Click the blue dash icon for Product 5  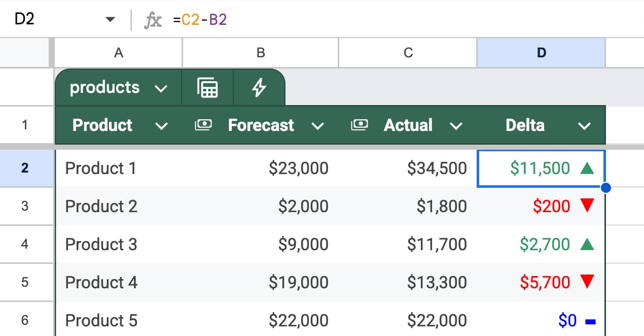590,321
